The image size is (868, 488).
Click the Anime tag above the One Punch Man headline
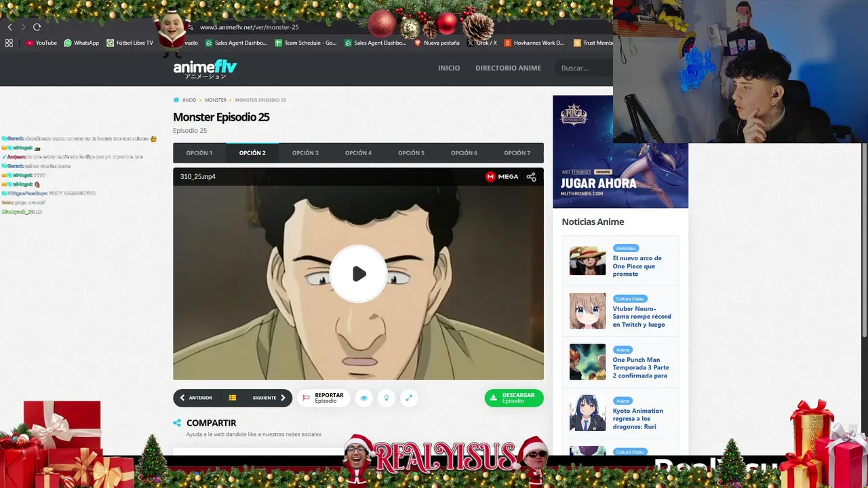(623, 350)
